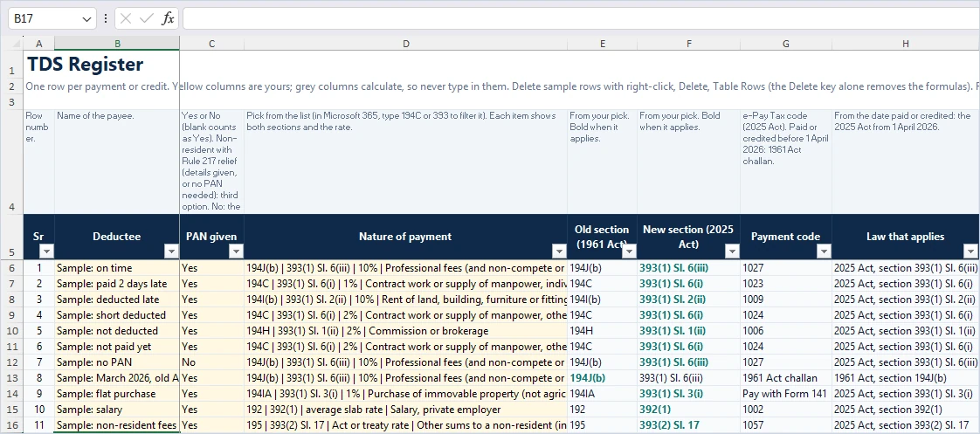Click the Insert Function fx icon
This screenshot has width=980, height=434.
pos(168,18)
